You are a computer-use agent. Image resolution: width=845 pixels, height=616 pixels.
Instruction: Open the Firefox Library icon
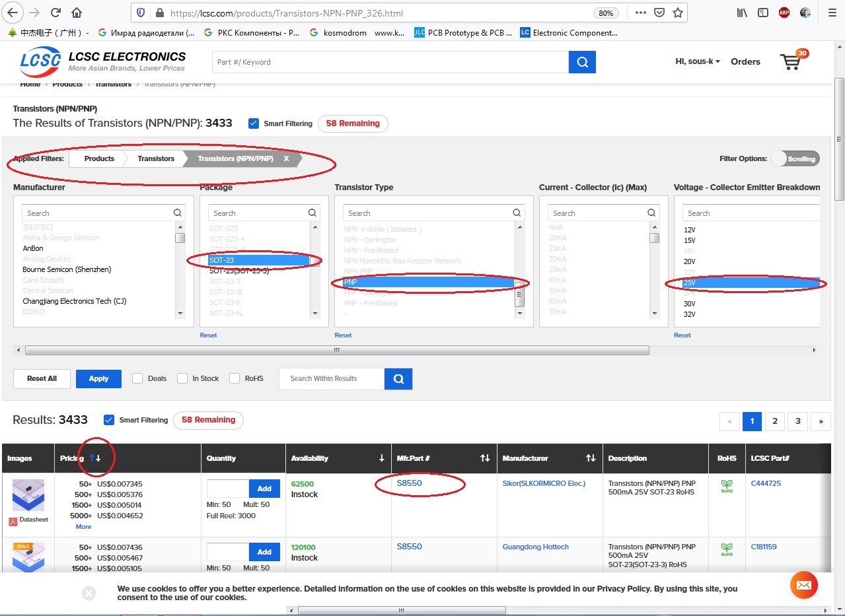coord(743,13)
